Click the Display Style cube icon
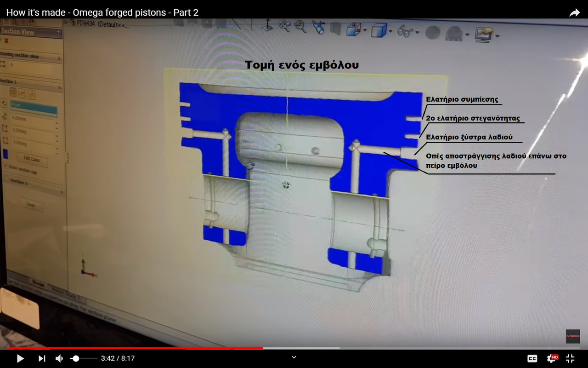 coord(379,31)
